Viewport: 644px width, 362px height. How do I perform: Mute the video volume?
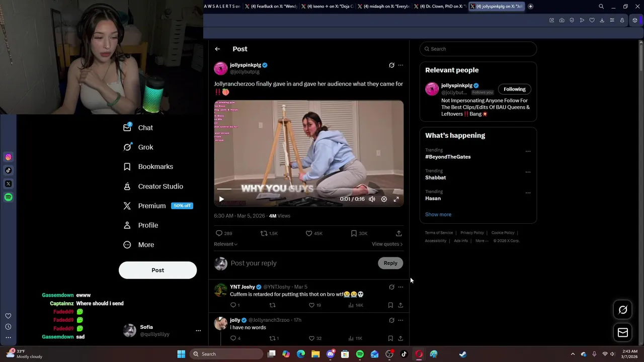click(372, 199)
